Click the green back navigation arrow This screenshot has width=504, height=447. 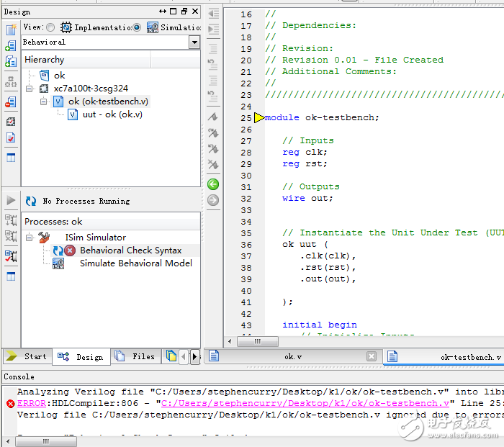pos(213,184)
